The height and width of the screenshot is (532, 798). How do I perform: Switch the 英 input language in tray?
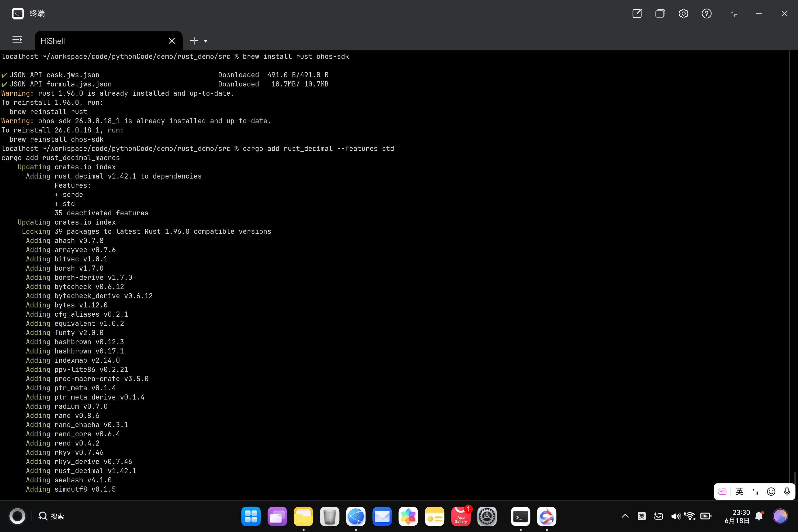(x=641, y=516)
